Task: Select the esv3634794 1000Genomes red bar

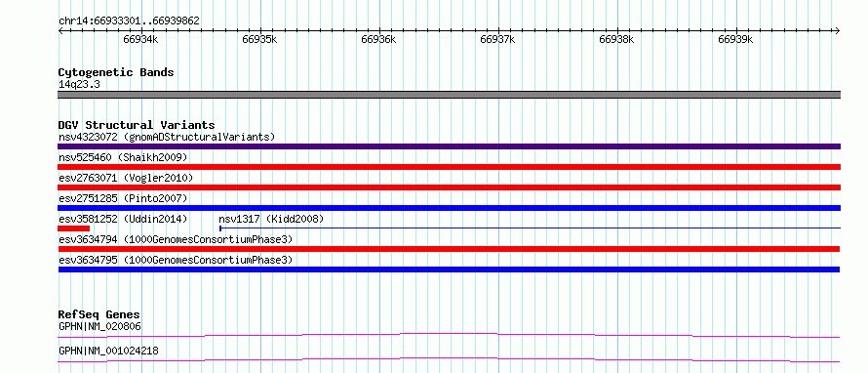Action: coord(449,249)
